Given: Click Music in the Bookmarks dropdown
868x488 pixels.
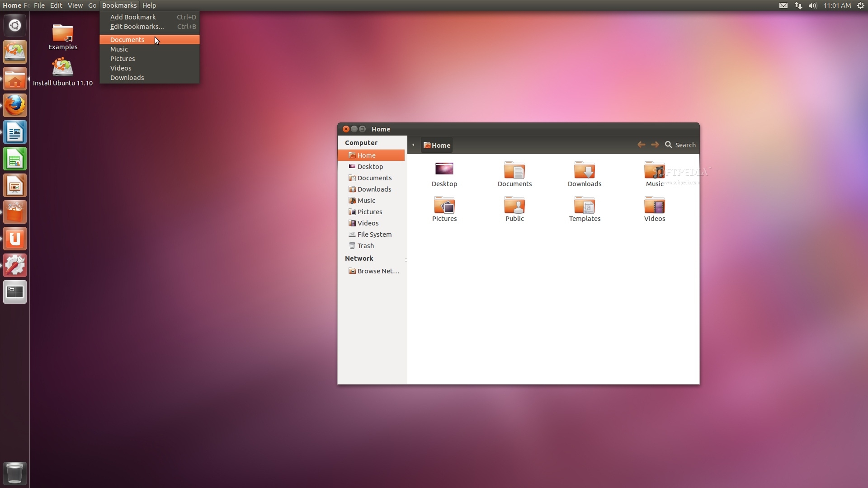Looking at the screenshot, I should tap(118, 49).
